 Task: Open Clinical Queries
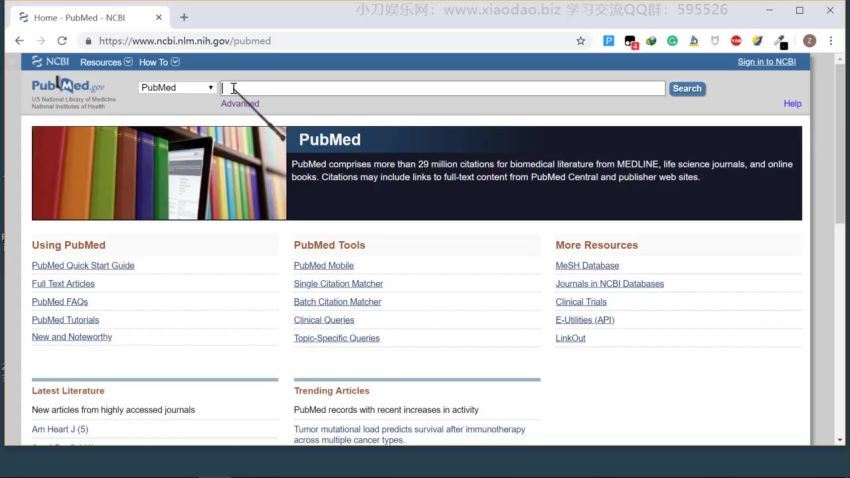click(324, 320)
